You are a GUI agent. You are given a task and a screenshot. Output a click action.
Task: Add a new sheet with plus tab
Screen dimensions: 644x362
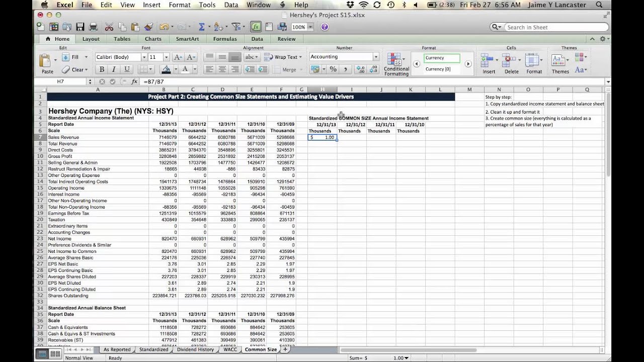285,349
